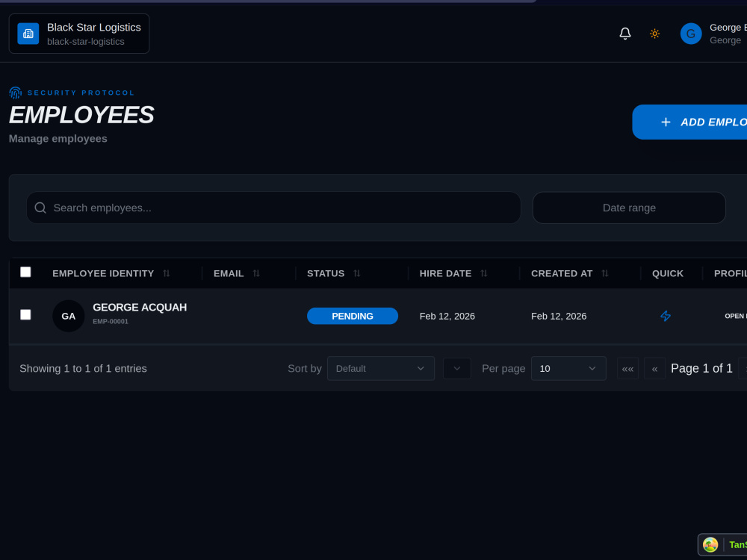Image resolution: width=747 pixels, height=560 pixels.
Task: Go to previous page button
Action: tap(654, 369)
